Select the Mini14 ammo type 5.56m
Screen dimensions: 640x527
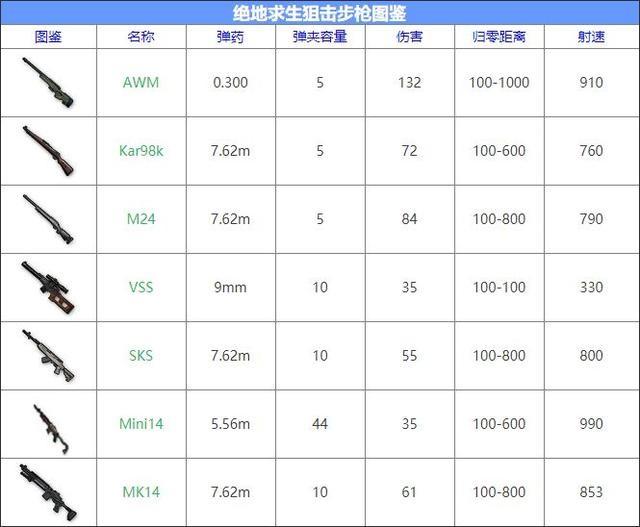coord(230,423)
